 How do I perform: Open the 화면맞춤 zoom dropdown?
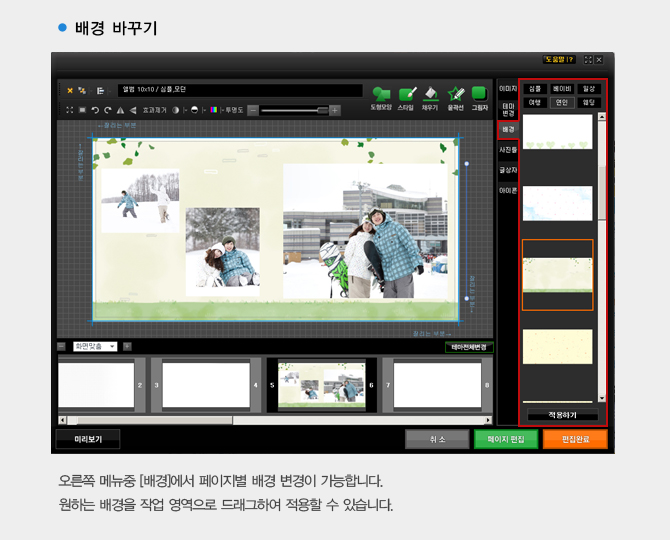click(95, 346)
